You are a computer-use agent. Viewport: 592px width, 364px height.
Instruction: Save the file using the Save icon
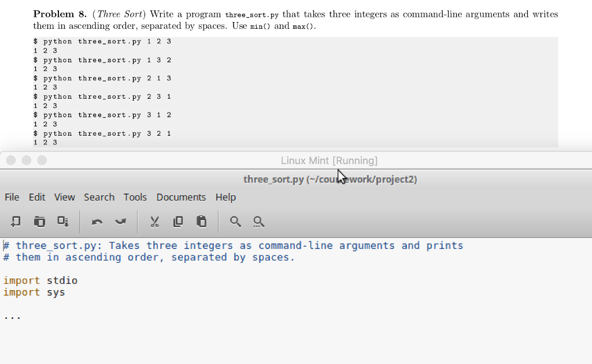point(63,221)
